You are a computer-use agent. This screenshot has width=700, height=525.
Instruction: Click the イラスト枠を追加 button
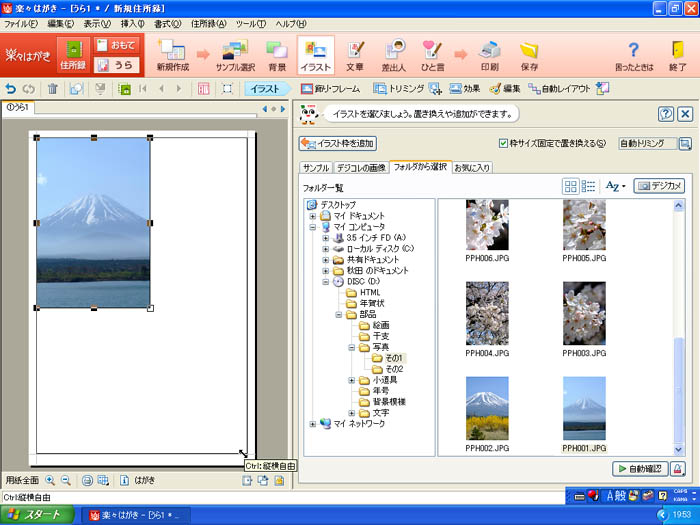tap(338, 144)
